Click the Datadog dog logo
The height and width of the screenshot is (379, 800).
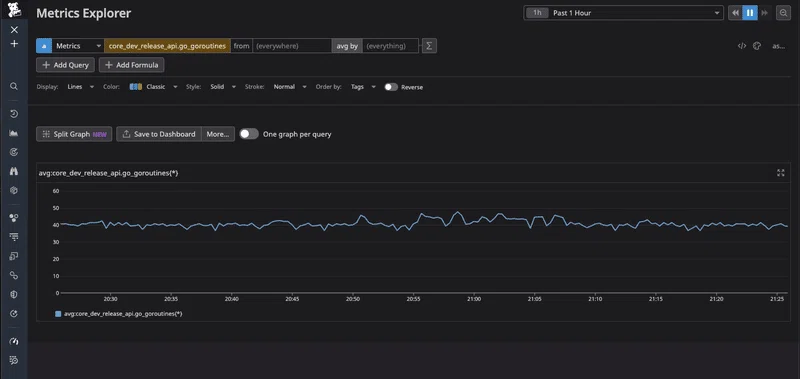14,9
